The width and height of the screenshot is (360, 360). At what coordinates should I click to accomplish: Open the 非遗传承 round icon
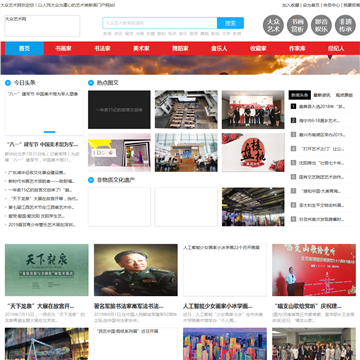coord(345,25)
